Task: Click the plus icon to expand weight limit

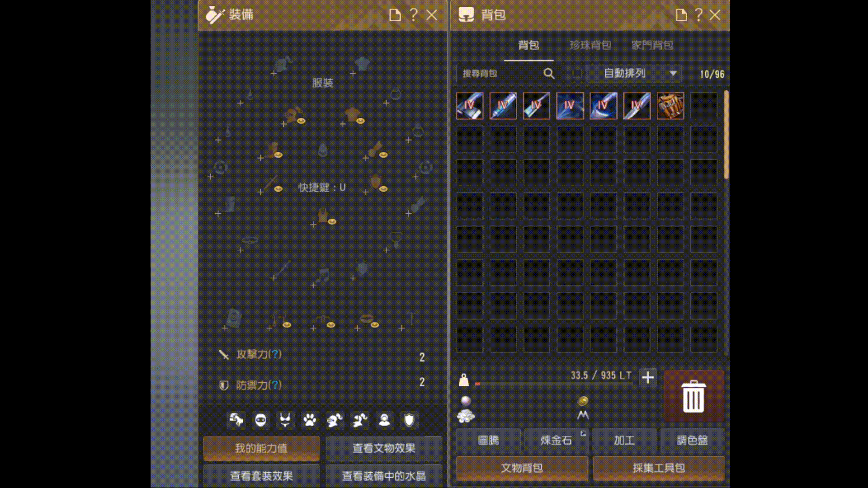Action: pyautogui.click(x=648, y=377)
